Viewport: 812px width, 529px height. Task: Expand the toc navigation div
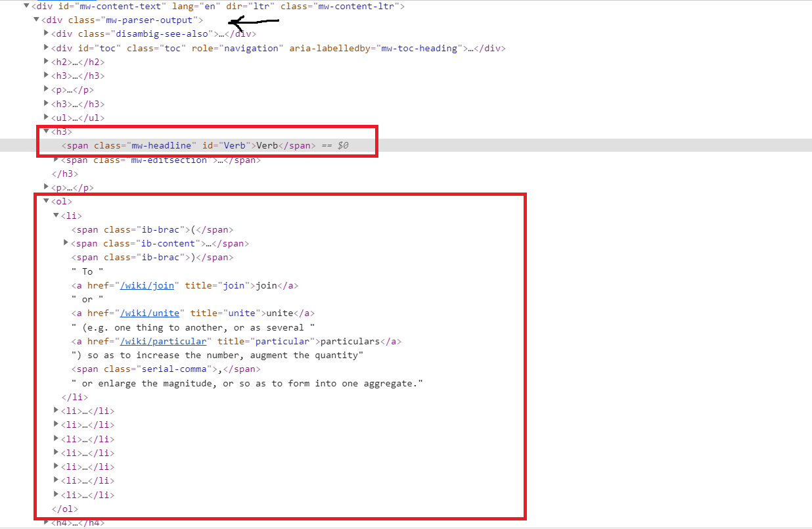(x=46, y=48)
